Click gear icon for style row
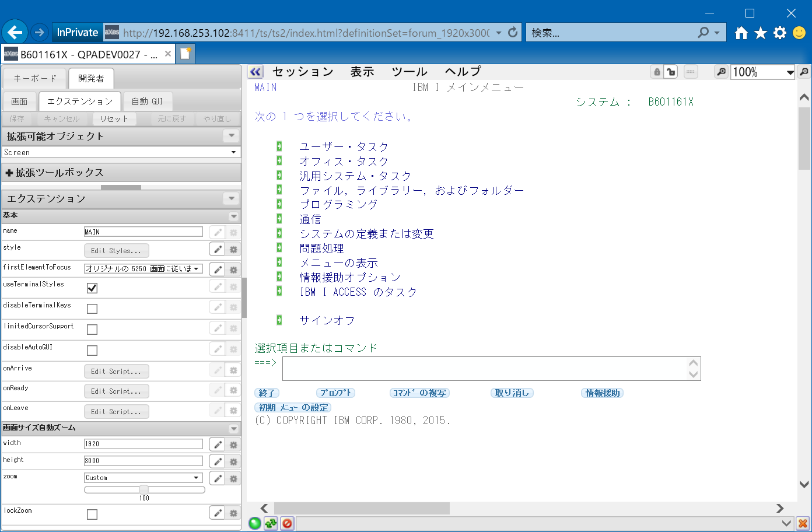Image resolution: width=812 pixels, height=532 pixels. [233, 250]
